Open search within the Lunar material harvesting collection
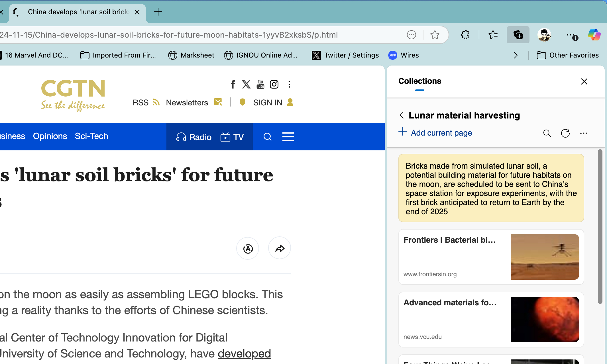607x364 pixels. tap(547, 133)
